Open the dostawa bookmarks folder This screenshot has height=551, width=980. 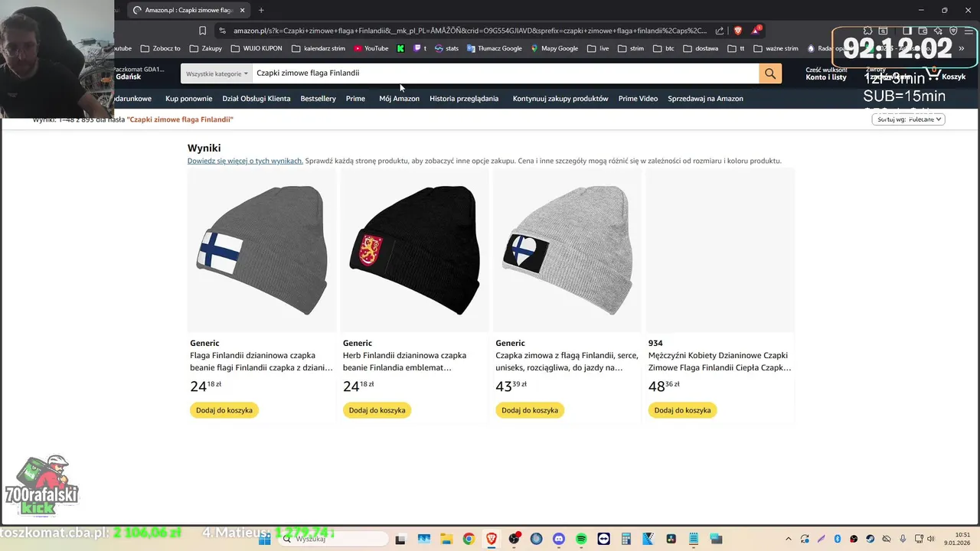click(701, 48)
